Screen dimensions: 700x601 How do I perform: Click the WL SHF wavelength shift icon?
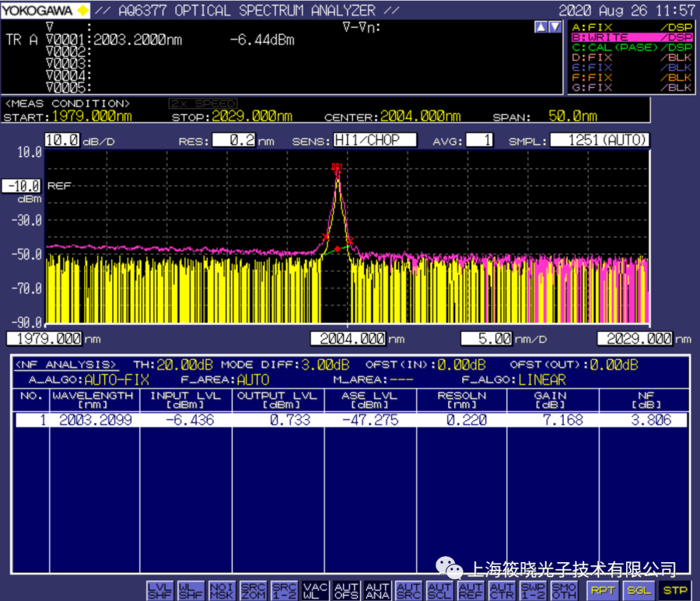click(189, 591)
